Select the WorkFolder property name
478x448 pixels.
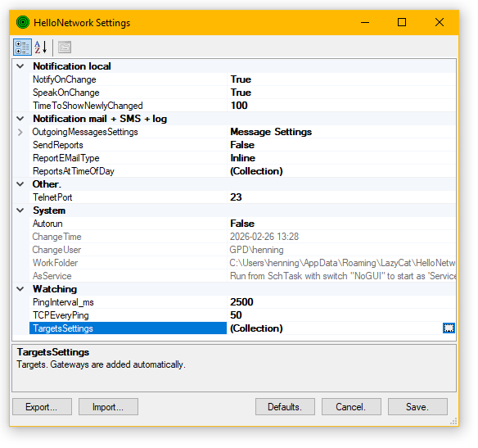(x=55, y=263)
